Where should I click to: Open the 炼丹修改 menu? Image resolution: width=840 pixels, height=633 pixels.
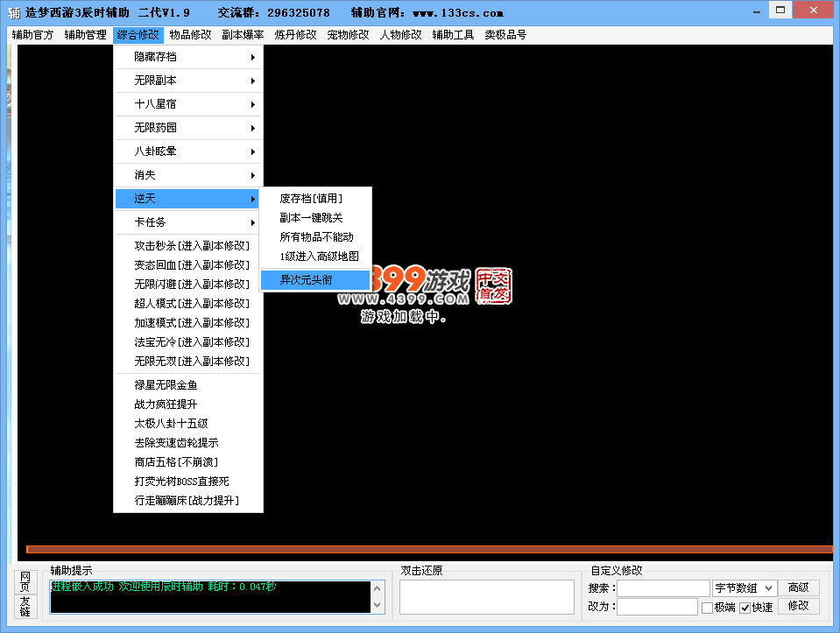(295, 35)
